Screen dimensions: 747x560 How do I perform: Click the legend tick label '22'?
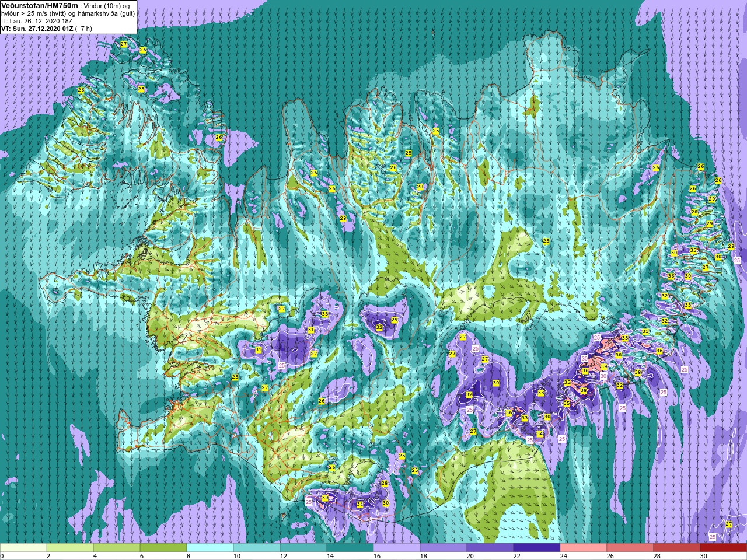[517, 556]
